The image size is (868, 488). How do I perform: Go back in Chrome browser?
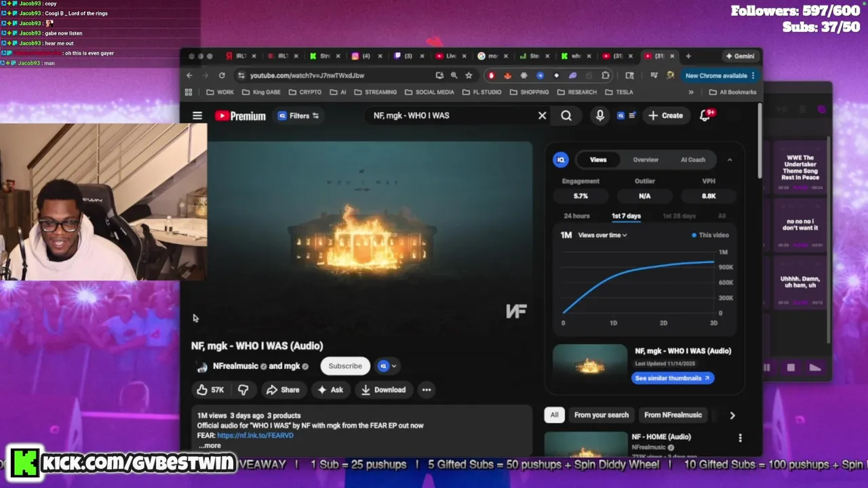click(x=190, y=75)
